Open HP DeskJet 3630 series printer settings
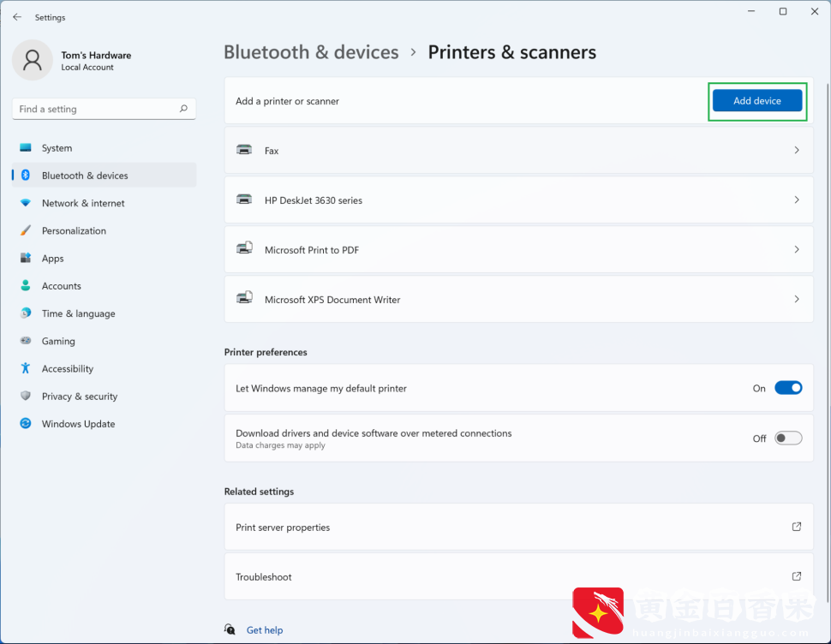 click(x=518, y=200)
